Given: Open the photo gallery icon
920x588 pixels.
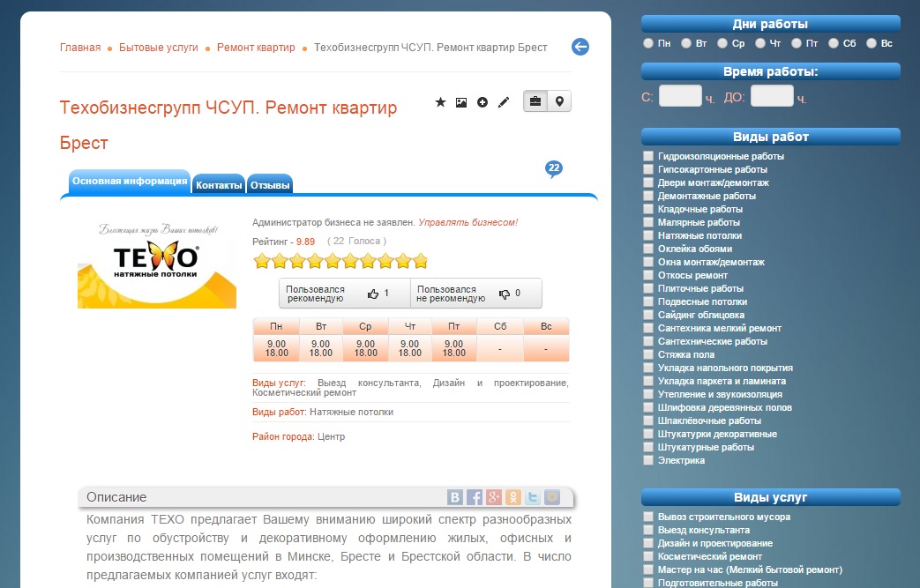Looking at the screenshot, I should 461,102.
